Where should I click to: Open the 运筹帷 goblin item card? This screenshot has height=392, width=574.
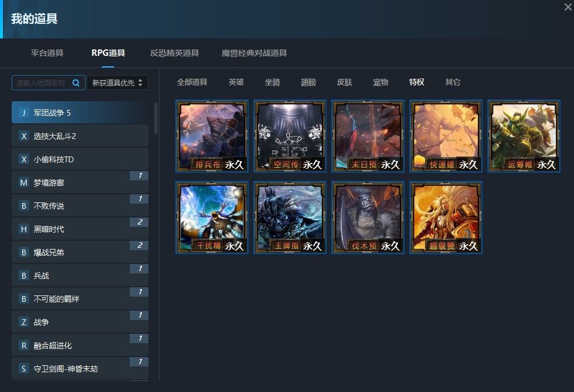click(524, 136)
